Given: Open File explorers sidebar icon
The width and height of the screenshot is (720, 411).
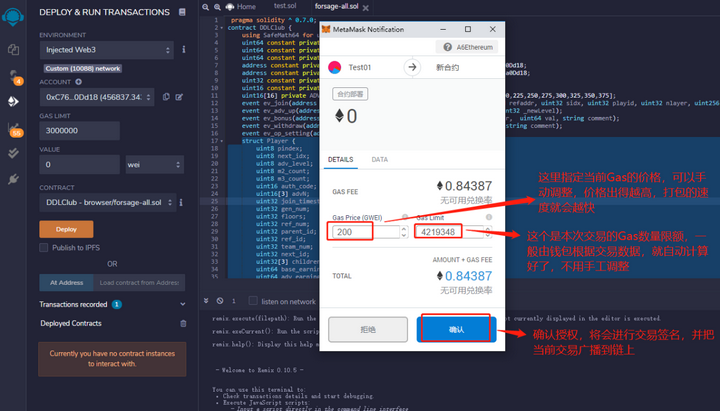Looking at the screenshot, I should coord(13,50).
